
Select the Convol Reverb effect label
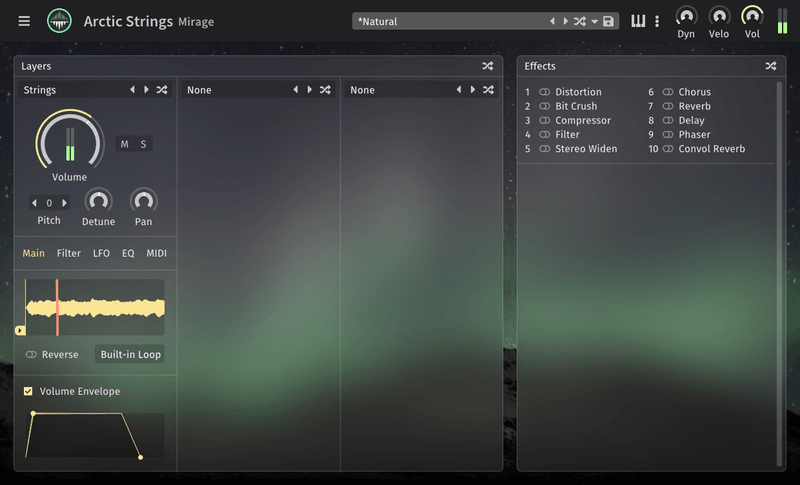click(x=712, y=149)
